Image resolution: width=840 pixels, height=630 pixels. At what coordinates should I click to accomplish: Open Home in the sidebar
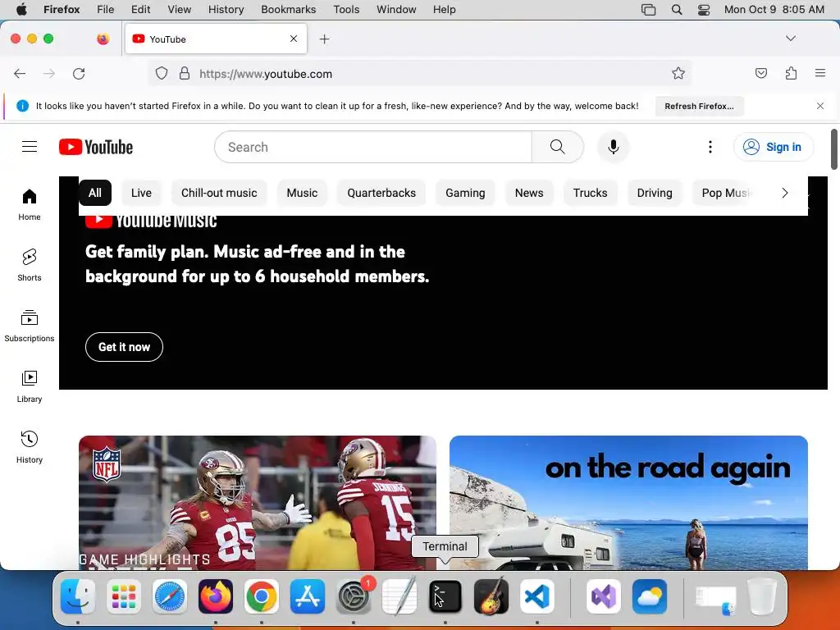click(x=30, y=205)
